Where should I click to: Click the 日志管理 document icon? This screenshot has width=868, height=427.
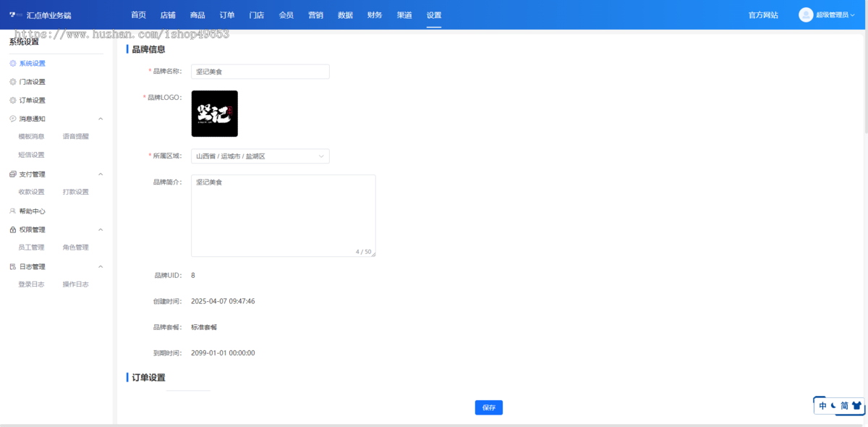click(12, 267)
